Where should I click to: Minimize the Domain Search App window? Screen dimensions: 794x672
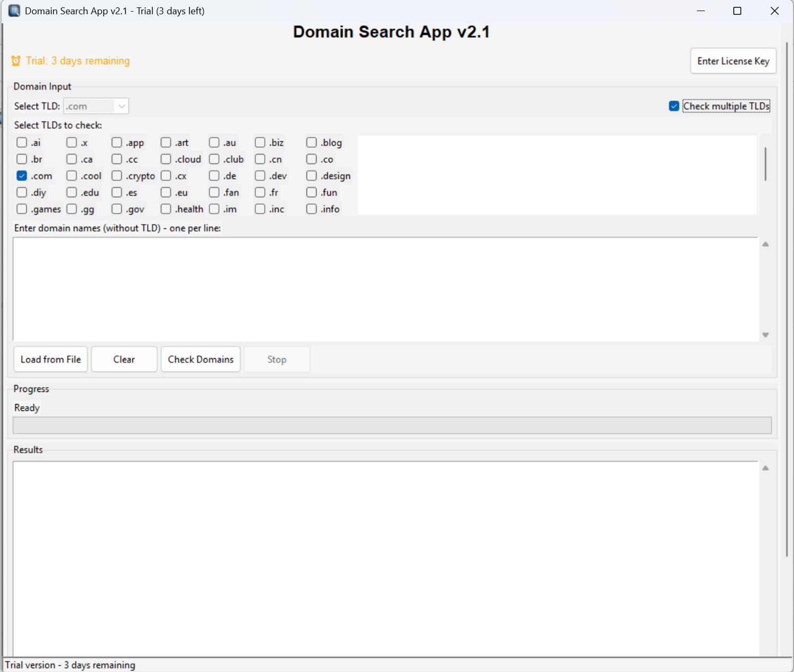[701, 11]
